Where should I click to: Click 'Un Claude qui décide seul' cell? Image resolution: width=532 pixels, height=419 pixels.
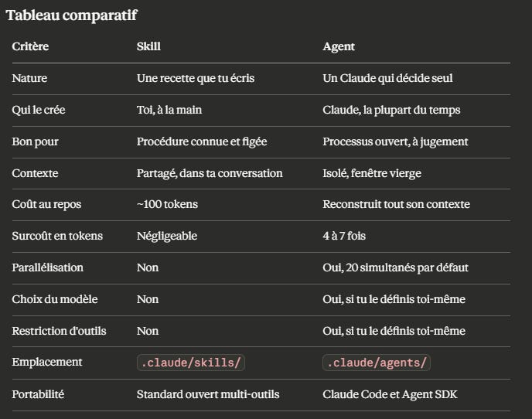pyautogui.click(x=388, y=78)
